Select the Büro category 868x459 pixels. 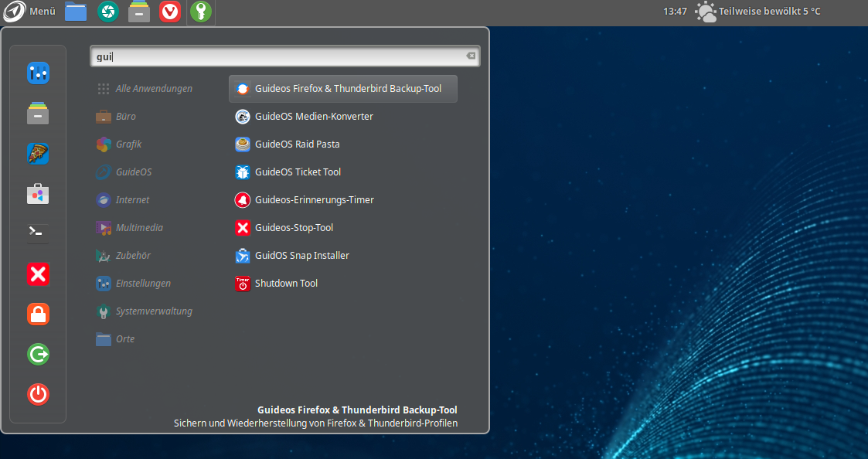pyautogui.click(x=116, y=116)
